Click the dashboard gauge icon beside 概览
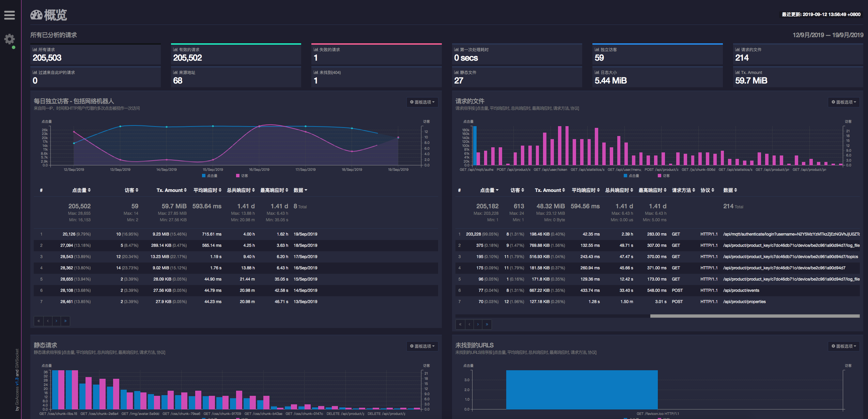Image resolution: width=868 pixels, height=419 pixels. pyautogui.click(x=36, y=15)
